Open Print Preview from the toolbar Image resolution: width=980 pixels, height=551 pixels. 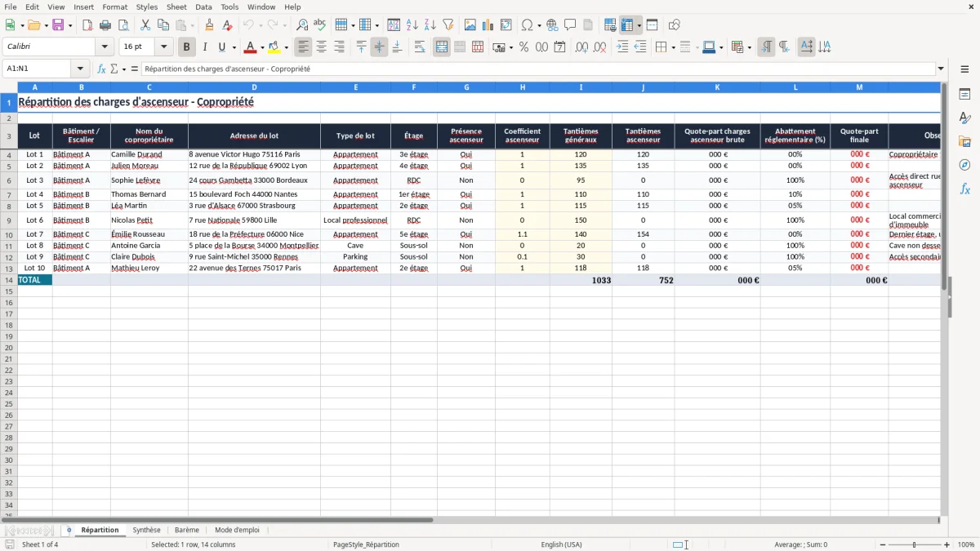pyautogui.click(x=123, y=25)
